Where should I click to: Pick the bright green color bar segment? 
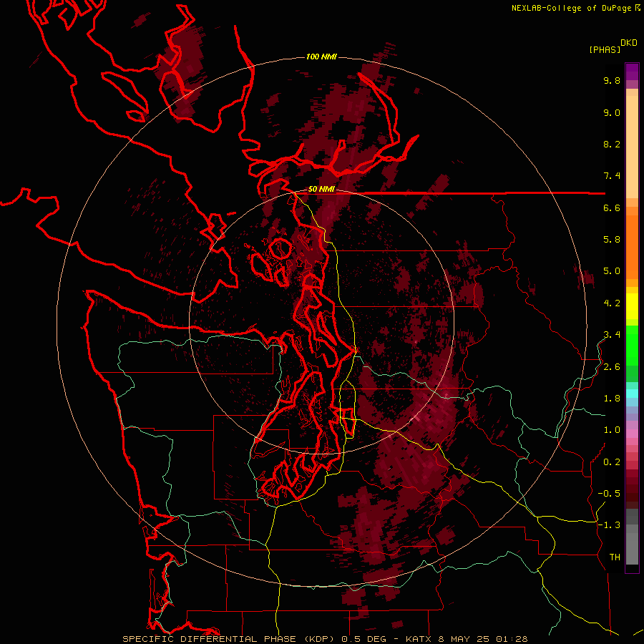pyautogui.click(x=632, y=345)
